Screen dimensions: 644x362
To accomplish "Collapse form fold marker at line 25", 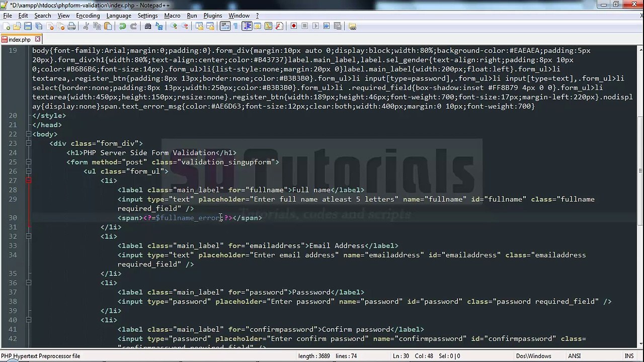I will coord(29,162).
